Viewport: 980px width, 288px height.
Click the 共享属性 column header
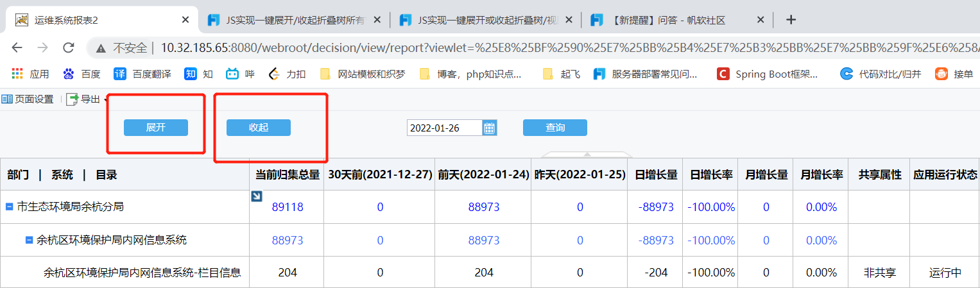click(880, 174)
